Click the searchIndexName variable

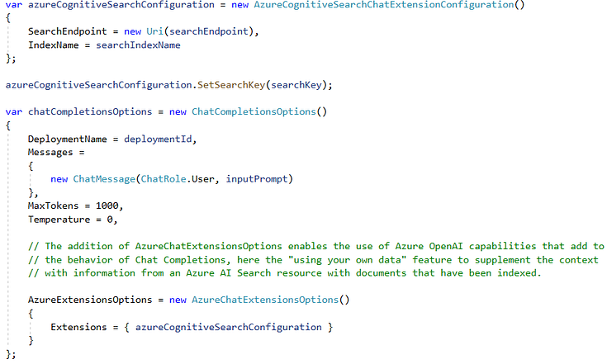click(138, 45)
